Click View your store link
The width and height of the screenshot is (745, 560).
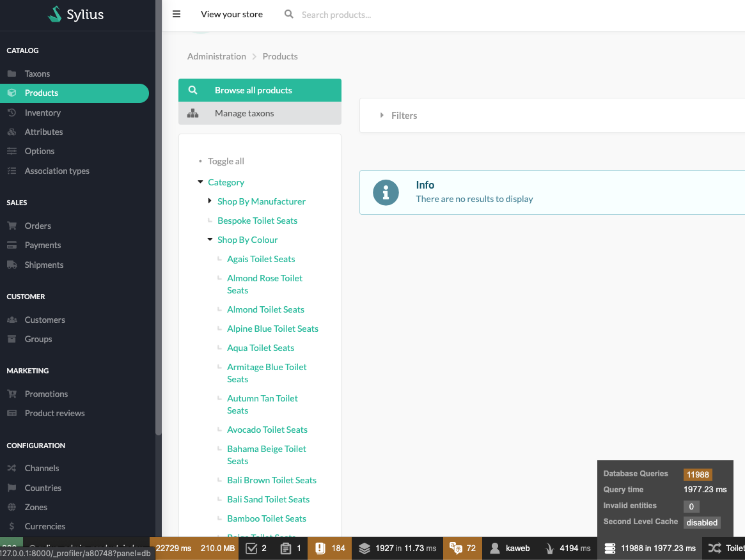(232, 14)
